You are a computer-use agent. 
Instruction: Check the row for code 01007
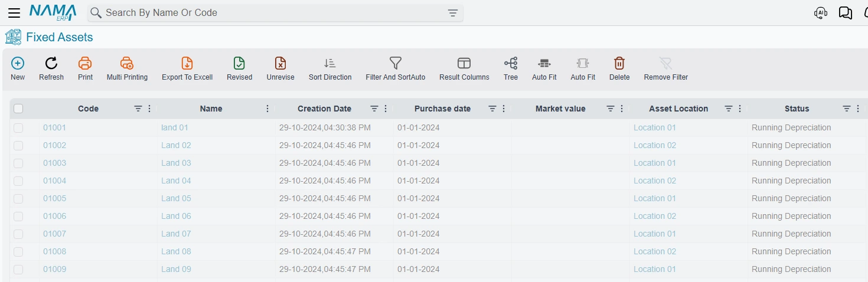(x=18, y=234)
